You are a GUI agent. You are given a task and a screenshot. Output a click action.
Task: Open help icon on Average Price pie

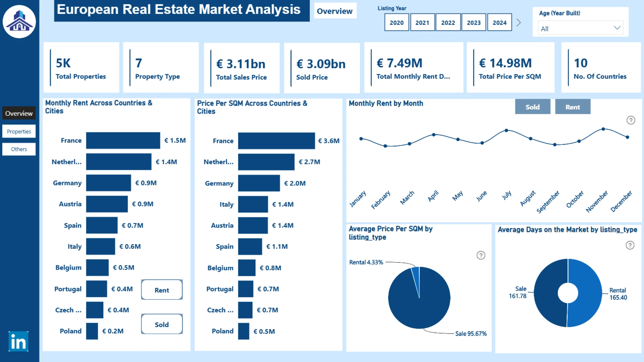pos(481,255)
